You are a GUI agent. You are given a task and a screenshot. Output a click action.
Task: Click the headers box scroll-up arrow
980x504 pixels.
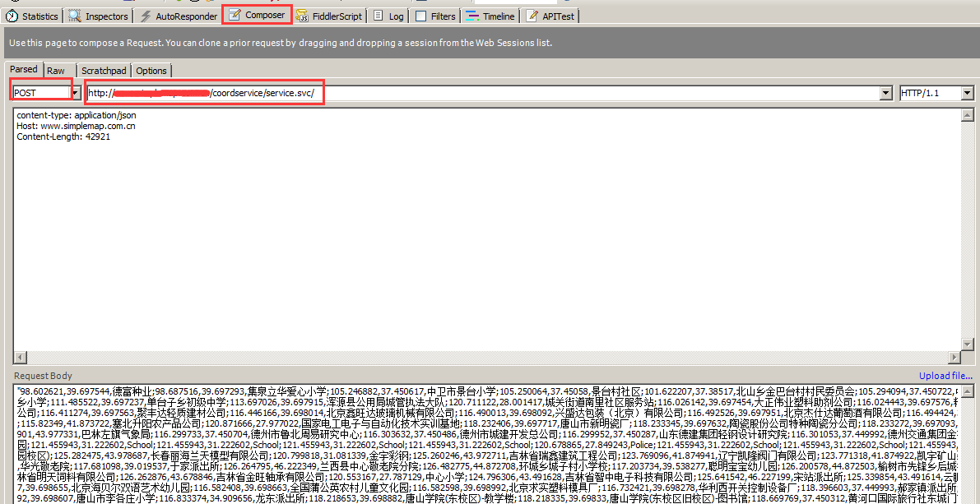tap(968, 115)
